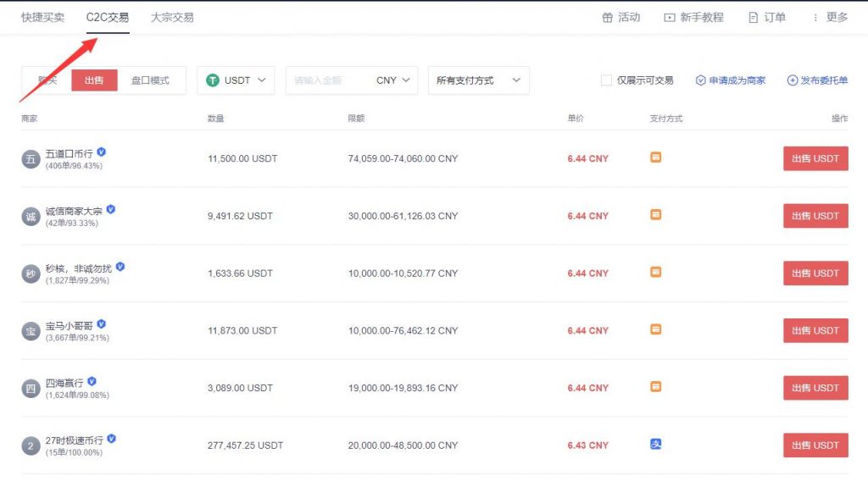Open merchant name 诚信商家大宗
The width and height of the screenshot is (868, 481).
tap(74, 211)
